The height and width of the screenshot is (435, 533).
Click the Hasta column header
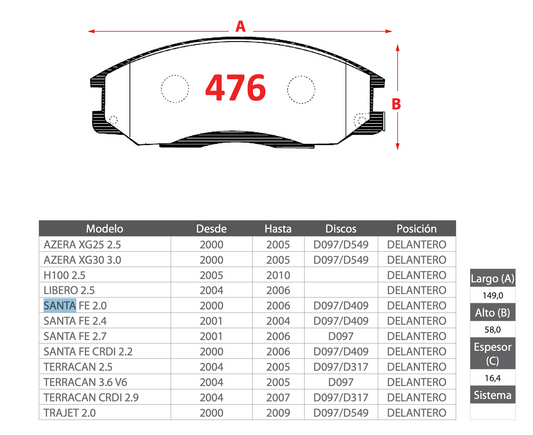(278, 229)
